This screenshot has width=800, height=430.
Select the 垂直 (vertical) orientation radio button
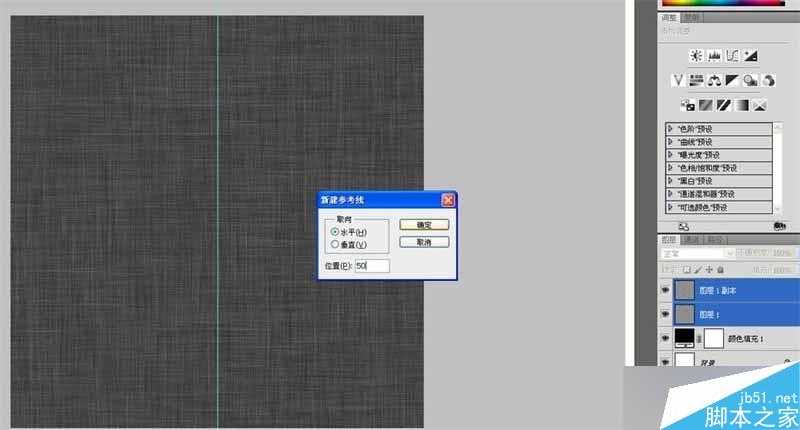click(x=335, y=244)
